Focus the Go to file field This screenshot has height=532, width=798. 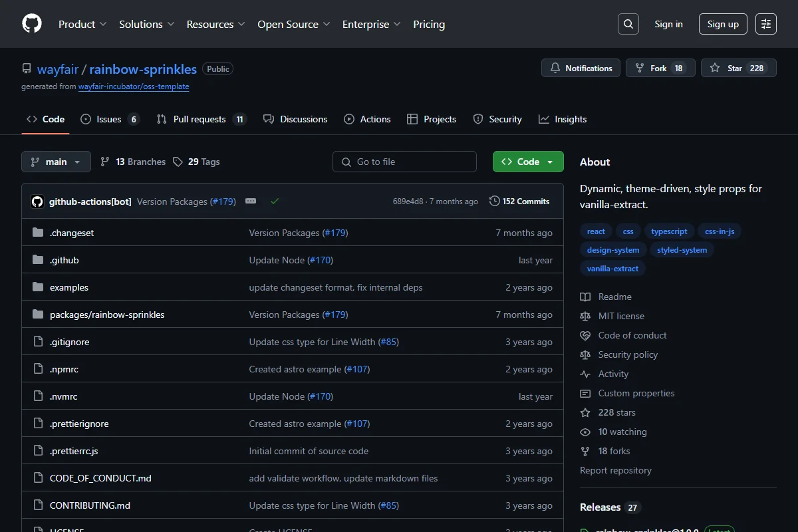(404, 162)
